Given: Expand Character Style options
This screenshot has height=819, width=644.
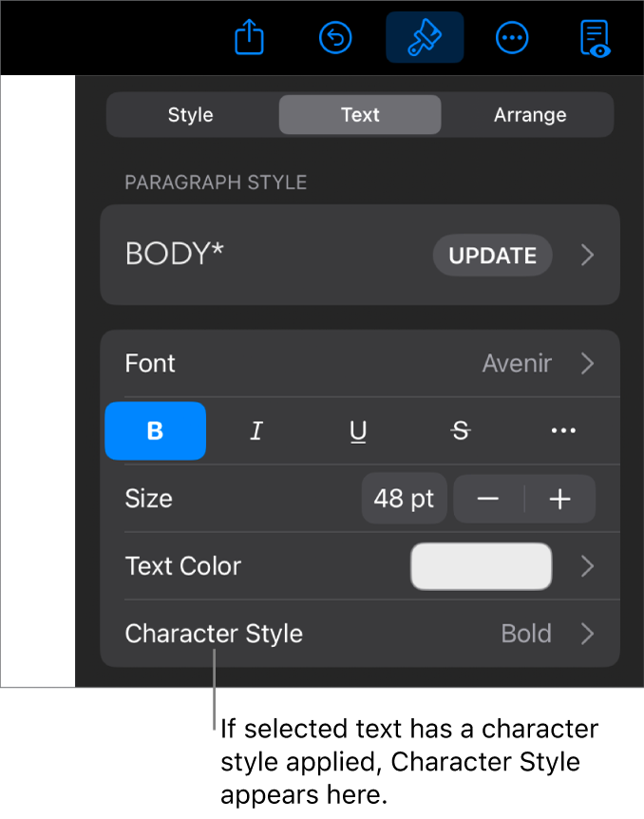Looking at the screenshot, I should point(360,634).
